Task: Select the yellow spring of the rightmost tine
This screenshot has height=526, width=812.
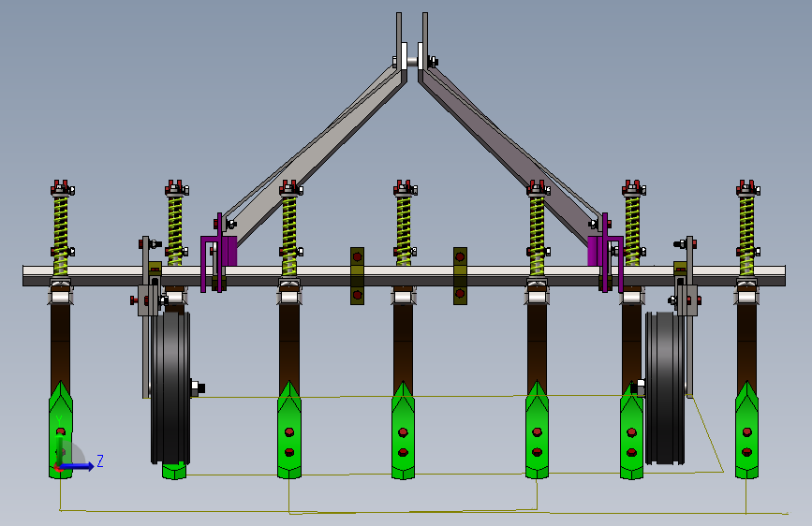Action: (746, 235)
